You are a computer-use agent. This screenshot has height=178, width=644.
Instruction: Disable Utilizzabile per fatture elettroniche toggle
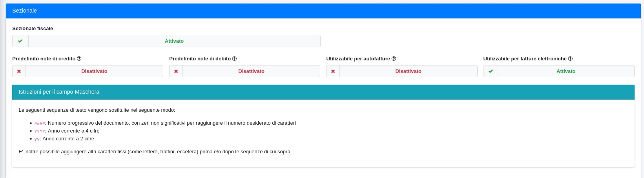click(x=566, y=71)
